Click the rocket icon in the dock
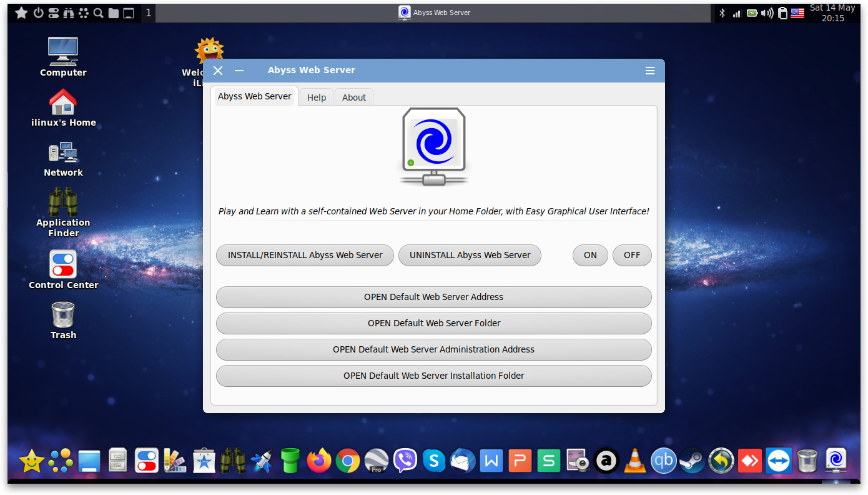Screen dimensions: 868x495 tap(262, 461)
